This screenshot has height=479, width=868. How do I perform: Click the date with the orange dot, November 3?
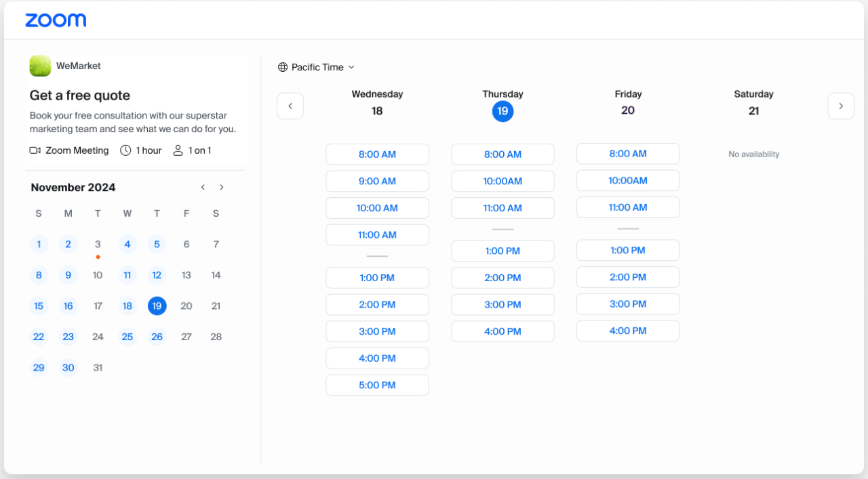click(x=98, y=244)
